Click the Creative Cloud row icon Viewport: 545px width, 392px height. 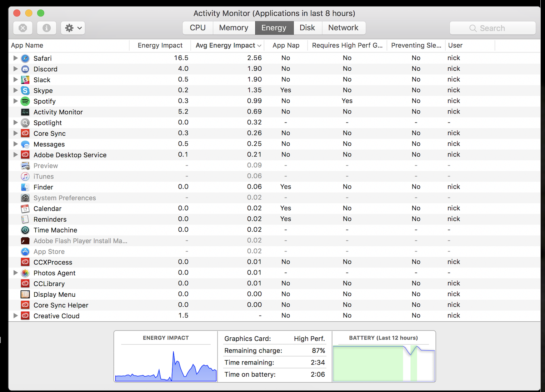point(25,316)
